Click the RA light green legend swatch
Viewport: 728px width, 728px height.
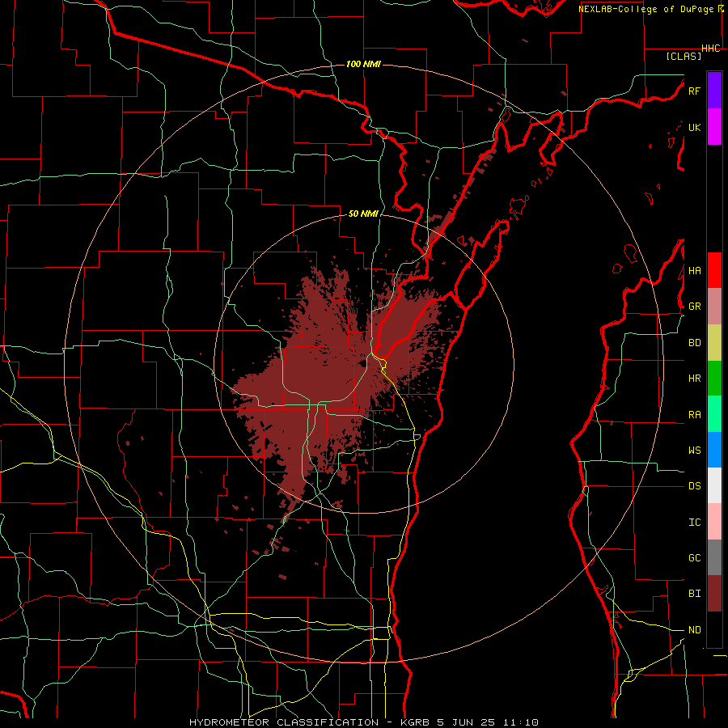[714, 414]
